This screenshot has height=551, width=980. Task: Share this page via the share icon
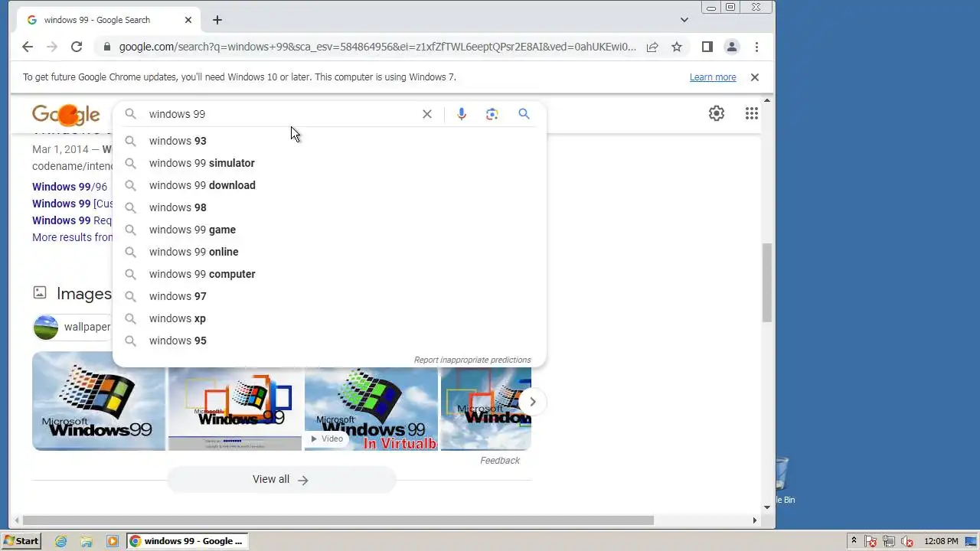pos(652,47)
